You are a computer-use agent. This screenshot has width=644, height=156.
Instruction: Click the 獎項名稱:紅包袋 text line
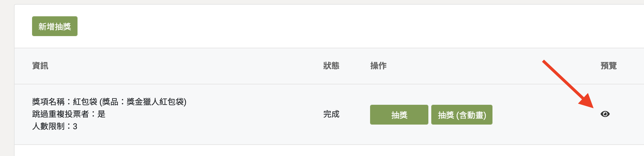(x=109, y=102)
